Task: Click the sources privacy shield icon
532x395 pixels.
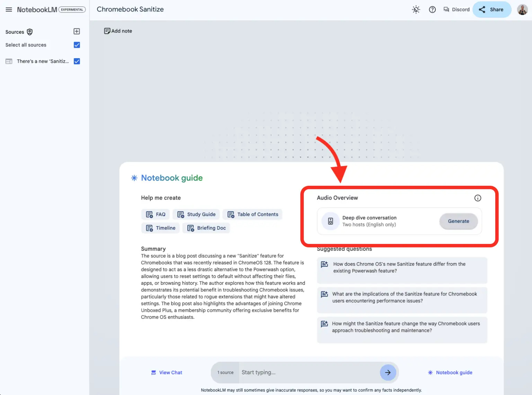Action: pyautogui.click(x=30, y=32)
